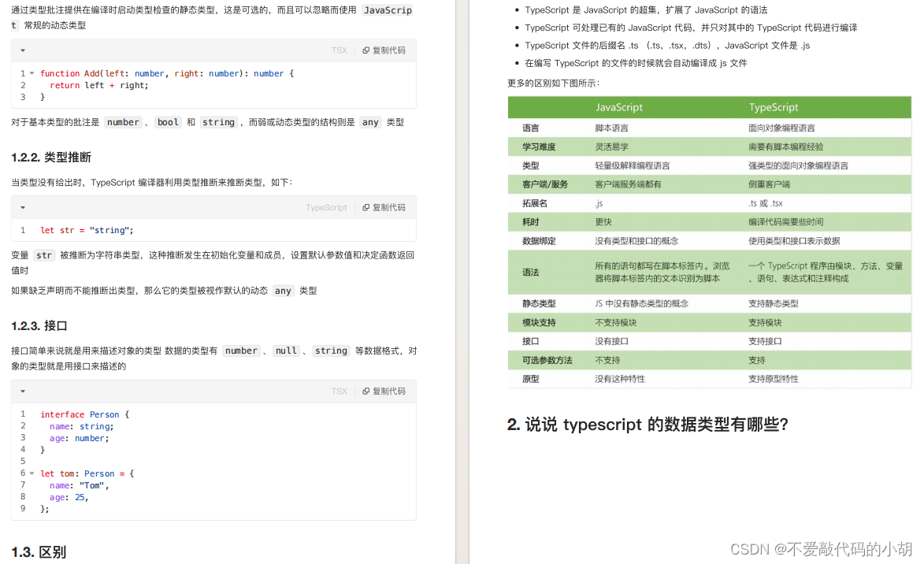924x564 pixels.
Task: Click the 不支持模块 cell
Action: (616, 322)
